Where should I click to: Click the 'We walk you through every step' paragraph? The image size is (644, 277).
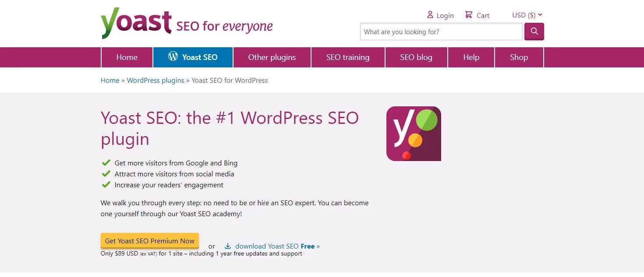(x=235, y=208)
